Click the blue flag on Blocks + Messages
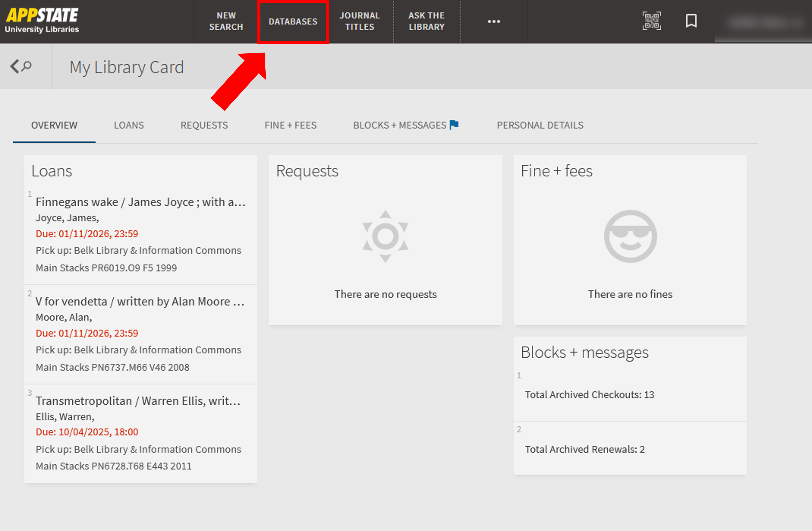This screenshot has height=531, width=812. [x=454, y=125]
